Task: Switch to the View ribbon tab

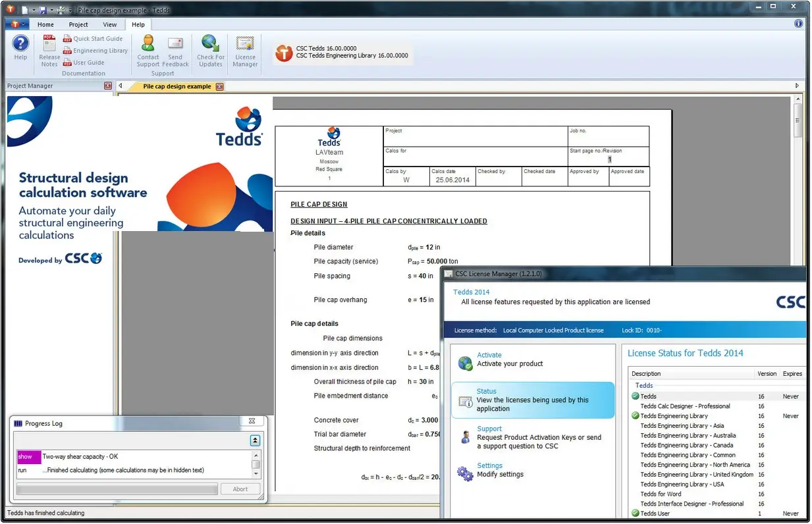Action: point(110,24)
